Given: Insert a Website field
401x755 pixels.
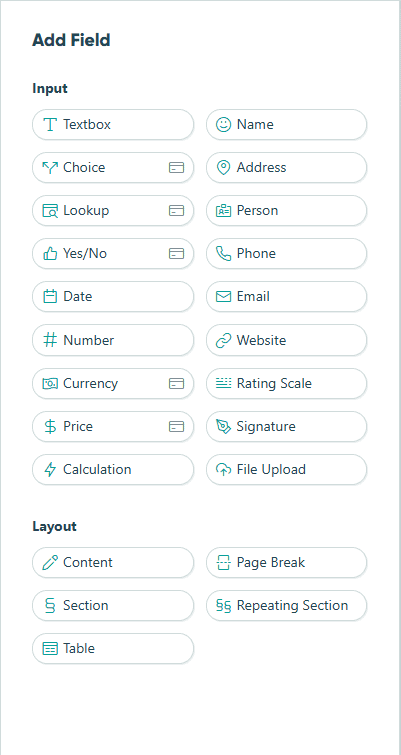Looking at the screenshot, I should (x=286, y=340).
